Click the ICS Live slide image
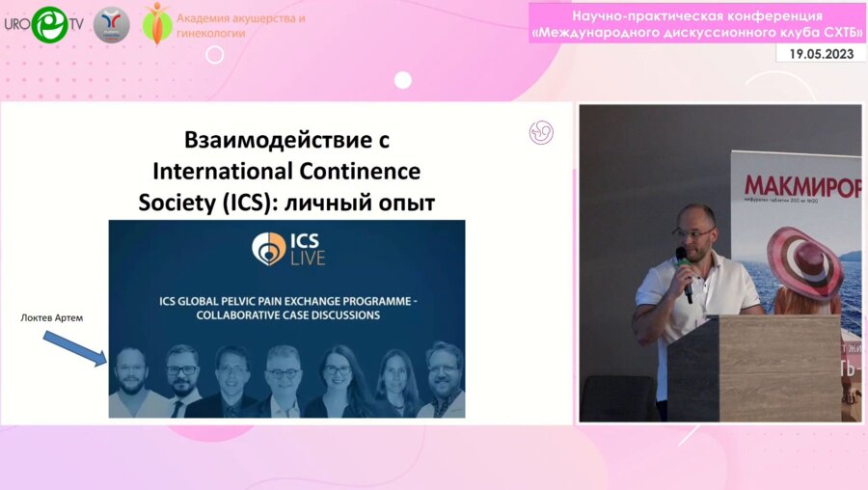This screenshot has height=490, width=868. [286, 319]
